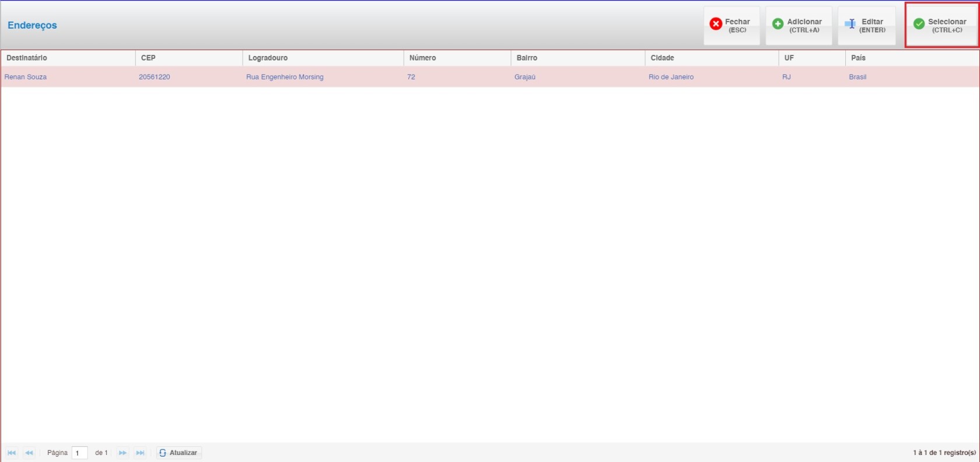Click the Rua Engenheiro Morsing cell
This screenshot has width=980, height=462.
click(285, 77)
